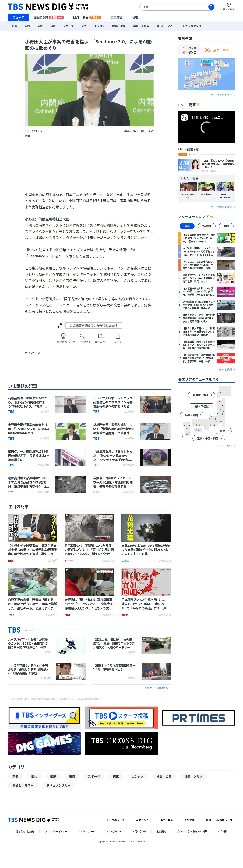
Task: Click ranking もっと見る link
Action: (227, 369)
